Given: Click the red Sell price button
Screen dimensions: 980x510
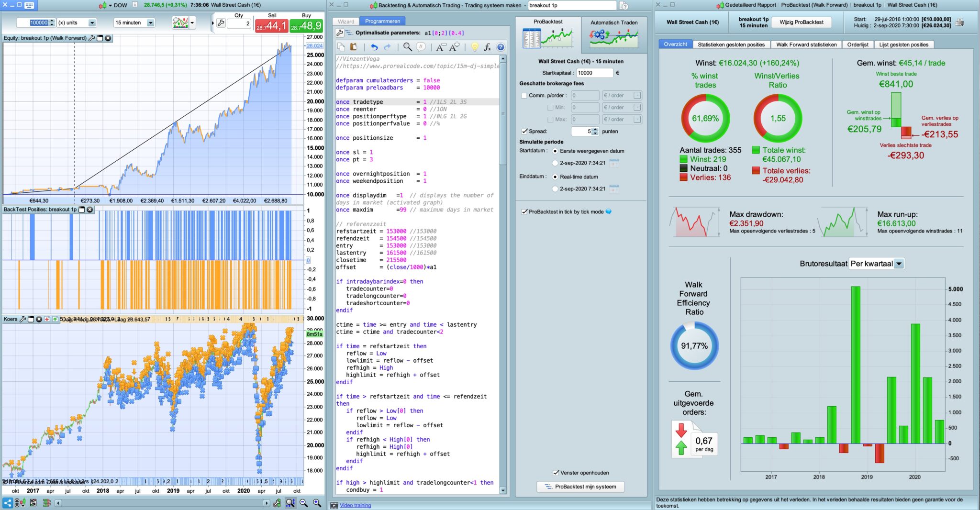Looking at the screenshot, I should click(x=271, y=25).
